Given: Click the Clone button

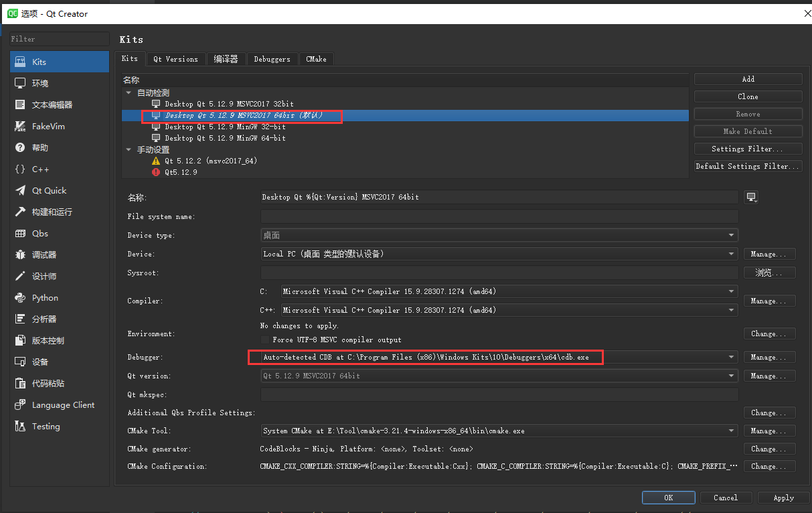Looking at the screenshot, I should pyautogui.click(x=748, y=96).
